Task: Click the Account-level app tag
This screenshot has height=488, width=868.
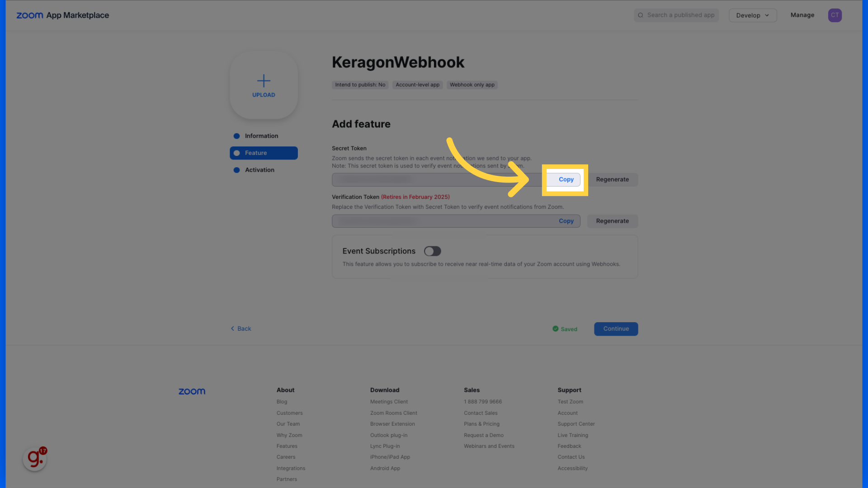Action: [x=417, y=85]
